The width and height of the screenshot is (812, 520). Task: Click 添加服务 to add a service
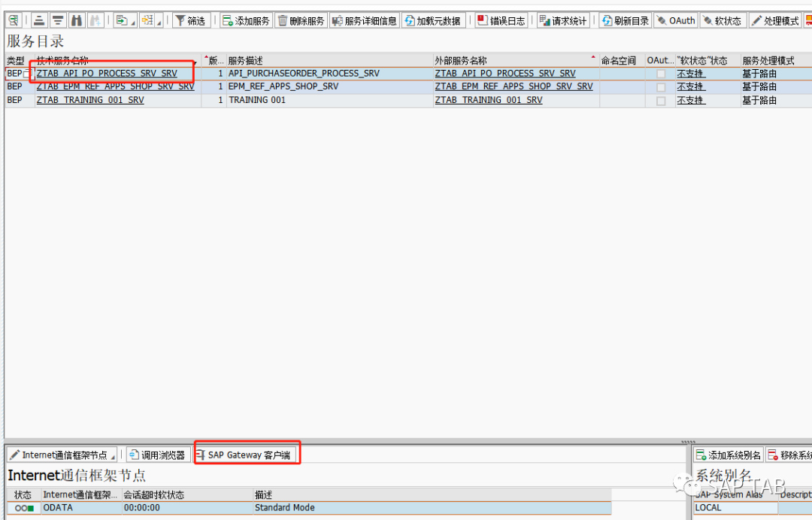click(246, 21)
